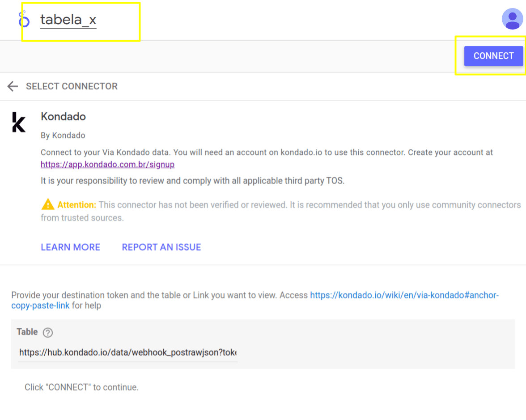The image size is (526, 420).
Task: Click the third party TOS responsibility notice
Action: 192,181
